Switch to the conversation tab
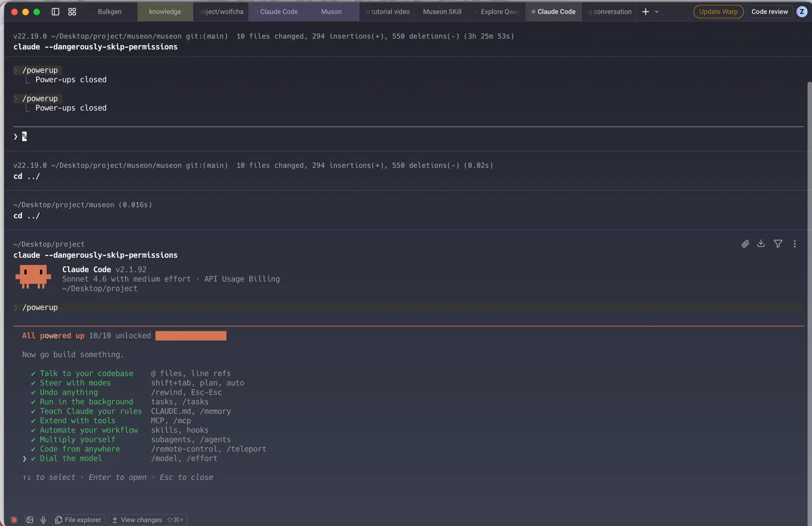The image size is (812, 526). [609, 12]
